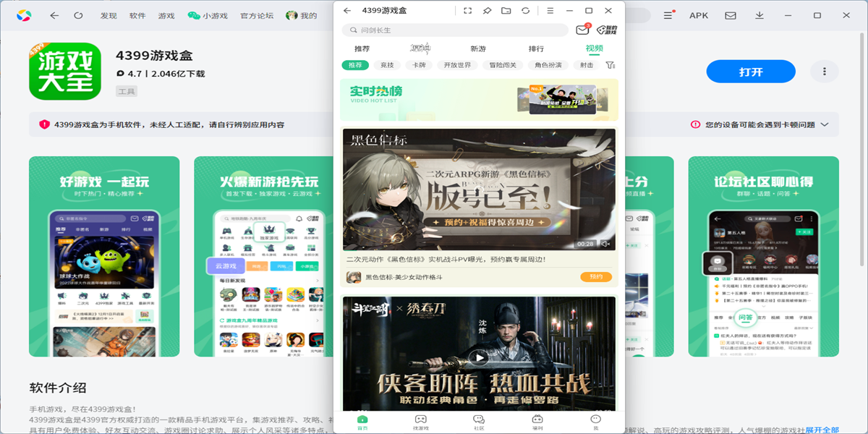Viewport: 868px width, 434px height.
Task: Select the 竞技 category chip
Action: (x=387, y=65)
